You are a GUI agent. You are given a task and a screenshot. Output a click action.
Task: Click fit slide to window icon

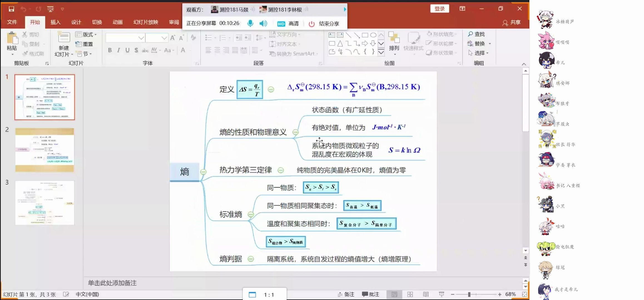coord(524,294)
